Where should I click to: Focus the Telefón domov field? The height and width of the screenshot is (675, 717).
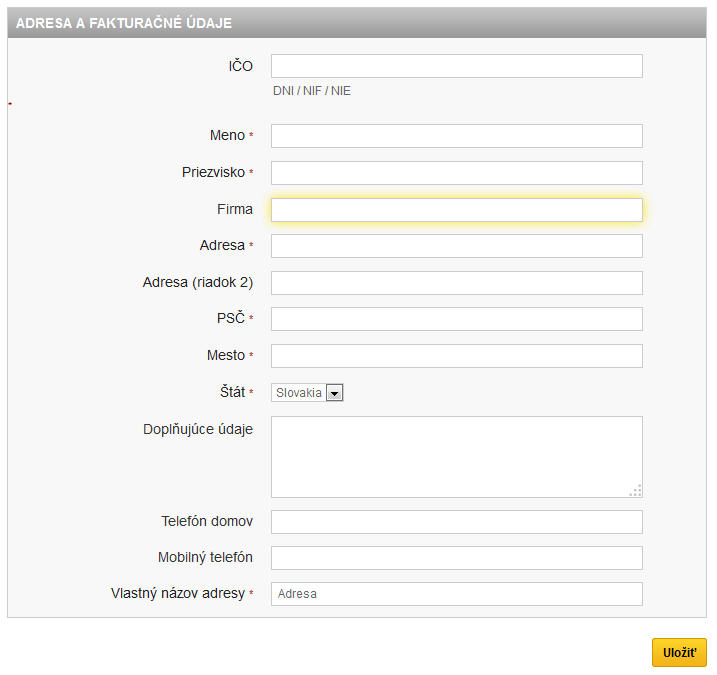coord(456,522)
